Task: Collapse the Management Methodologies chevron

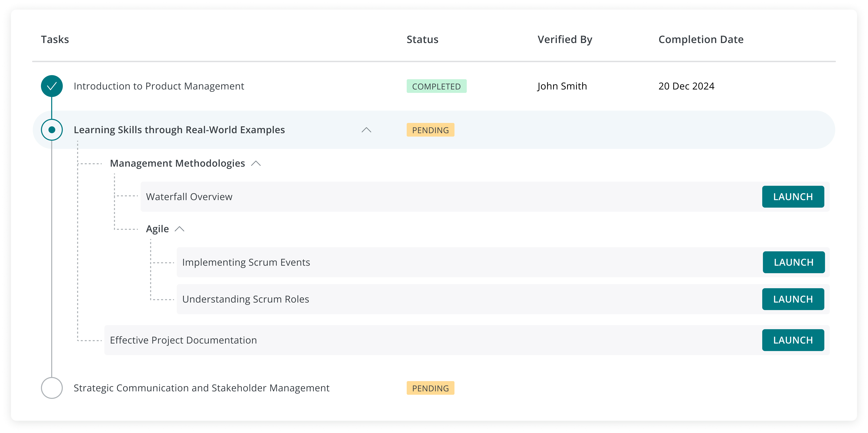Action: coord(256,164)
